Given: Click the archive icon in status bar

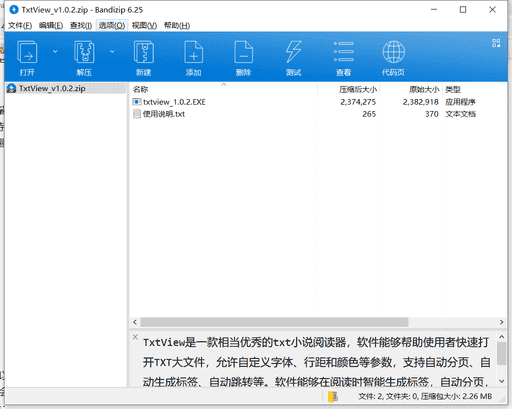Looking at the screenshot, I should point(333,397).
